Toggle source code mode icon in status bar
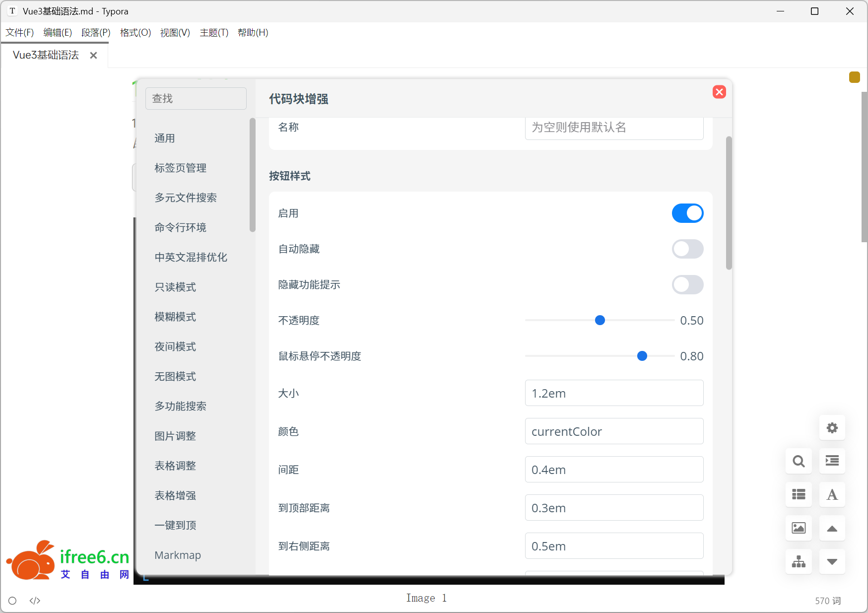 pyautogui.click(x=35, y=601)
